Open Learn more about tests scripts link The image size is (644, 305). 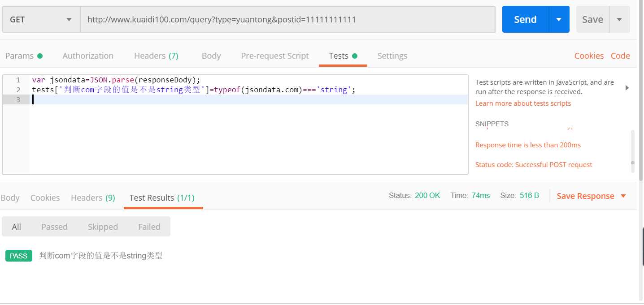[x=523, y=103]
